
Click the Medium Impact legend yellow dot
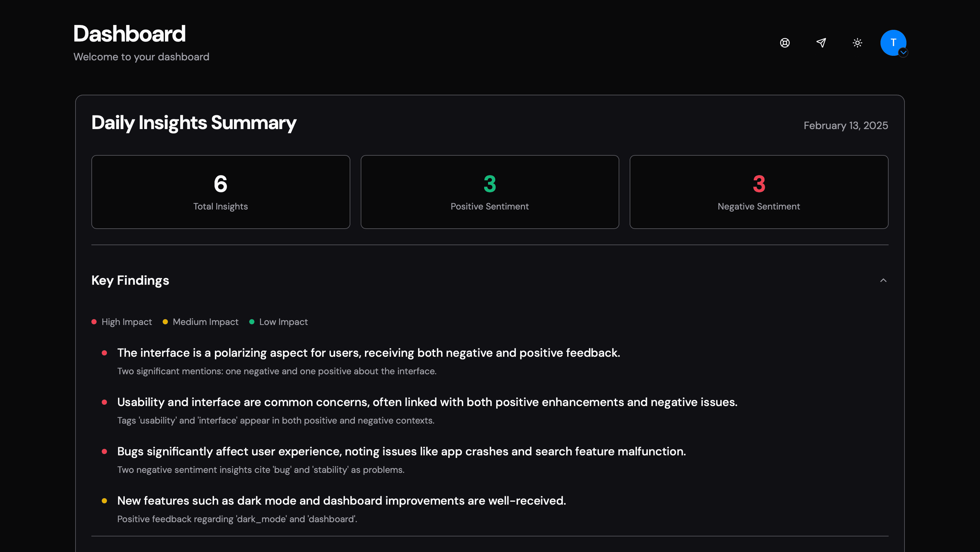click(165, 322)
